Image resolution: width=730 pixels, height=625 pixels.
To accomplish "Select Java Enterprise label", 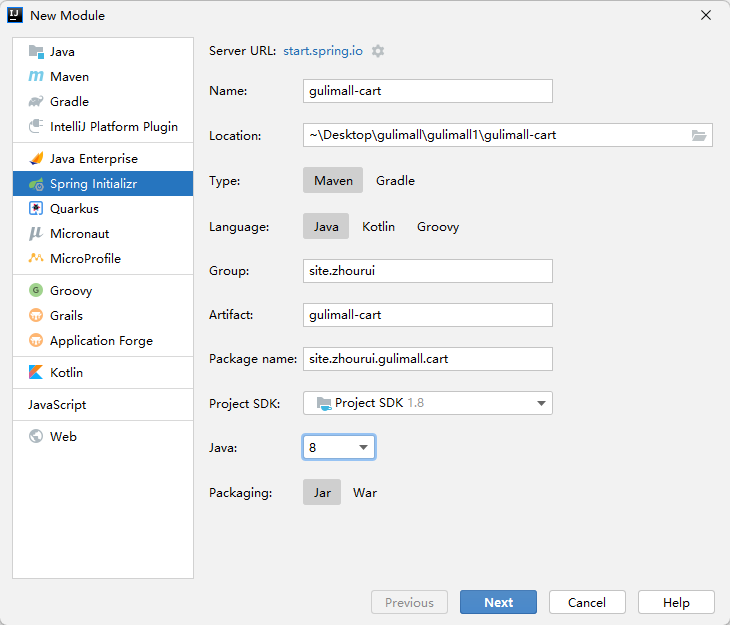I will point(94,159).
